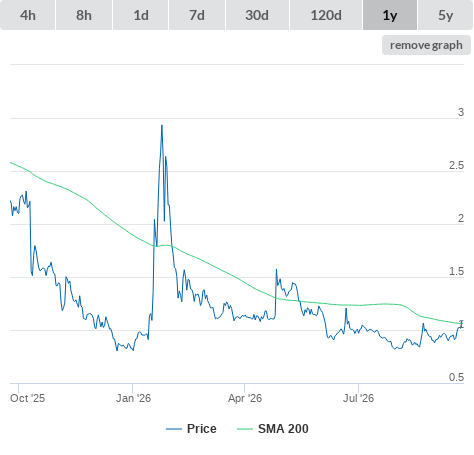Image resolution: width=474 pixels, height=455 pixels.
Task: Click the Oct '25 x-axis label
Action: click(27, 398)
